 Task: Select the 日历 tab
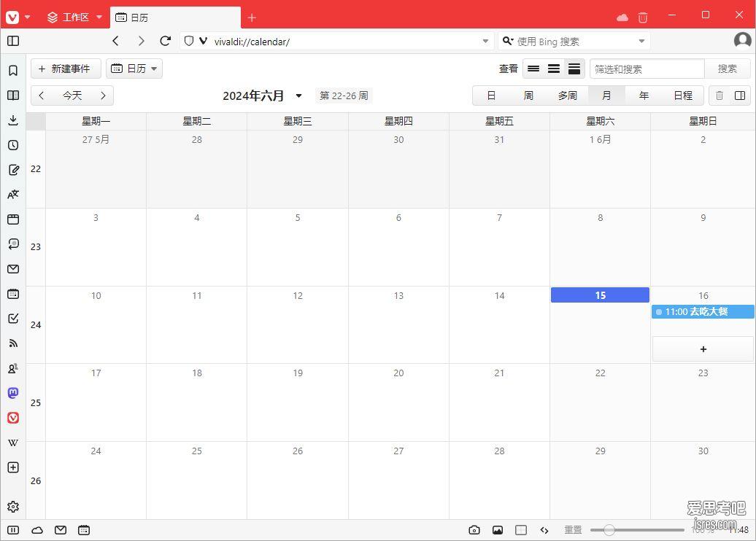(x=175, y=17)
